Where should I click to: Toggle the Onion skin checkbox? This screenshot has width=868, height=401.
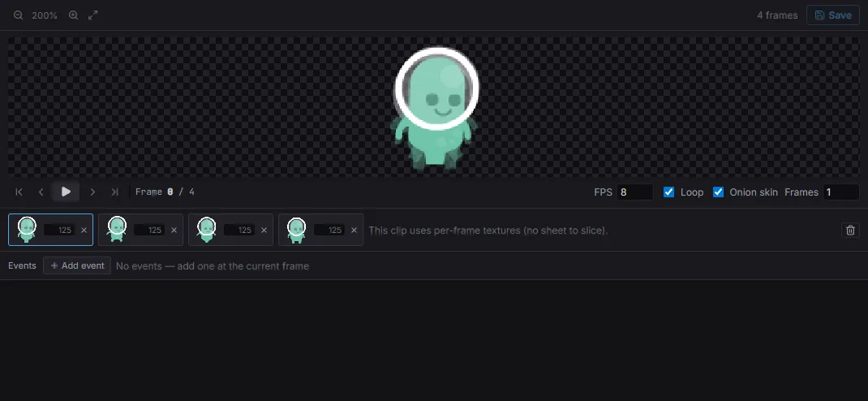click(718, 192)
